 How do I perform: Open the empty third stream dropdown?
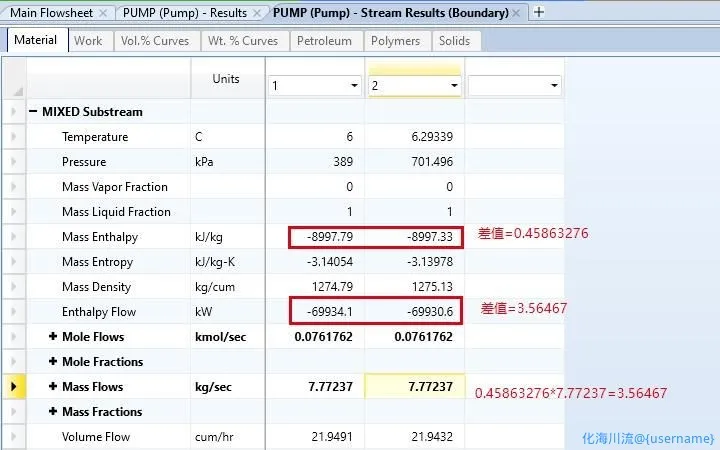[553, 86]
